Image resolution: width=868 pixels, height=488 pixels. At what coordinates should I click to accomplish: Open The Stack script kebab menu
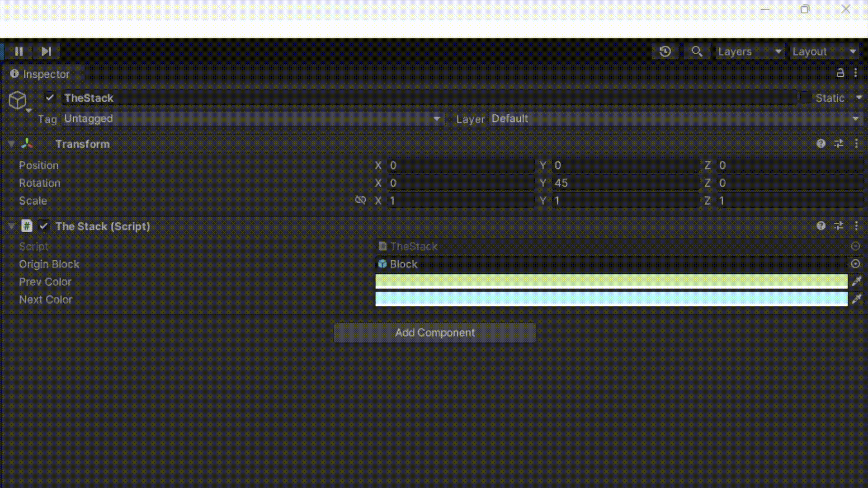tap(856, 226)
